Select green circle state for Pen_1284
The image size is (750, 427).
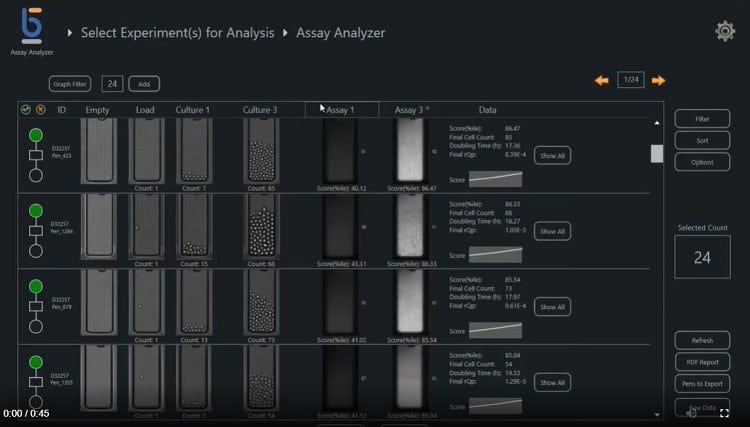36,211
